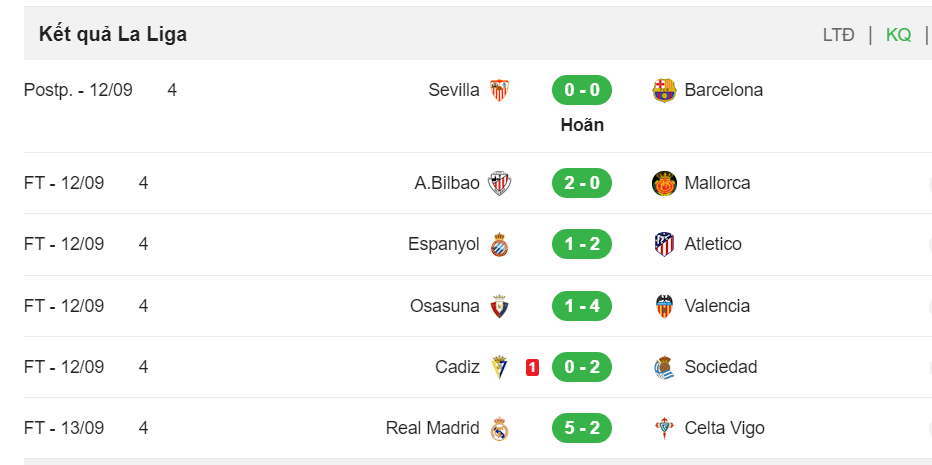Open the A.Bilbao team crest
The height and width of the screenshot is (465, 932).
(x=499, y=183)
